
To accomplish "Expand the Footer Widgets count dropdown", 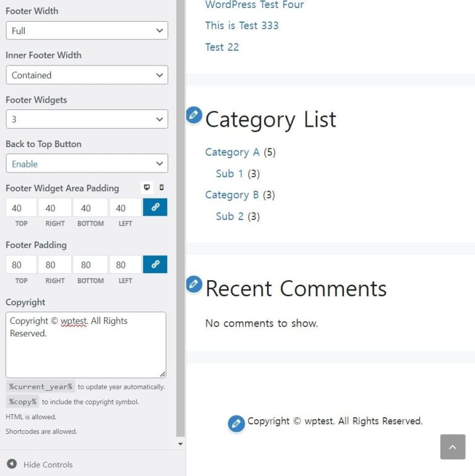I will click(87, 119).
